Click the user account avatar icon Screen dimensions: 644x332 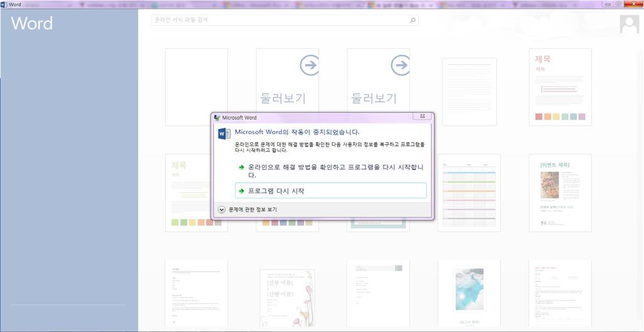pos(629,25)
